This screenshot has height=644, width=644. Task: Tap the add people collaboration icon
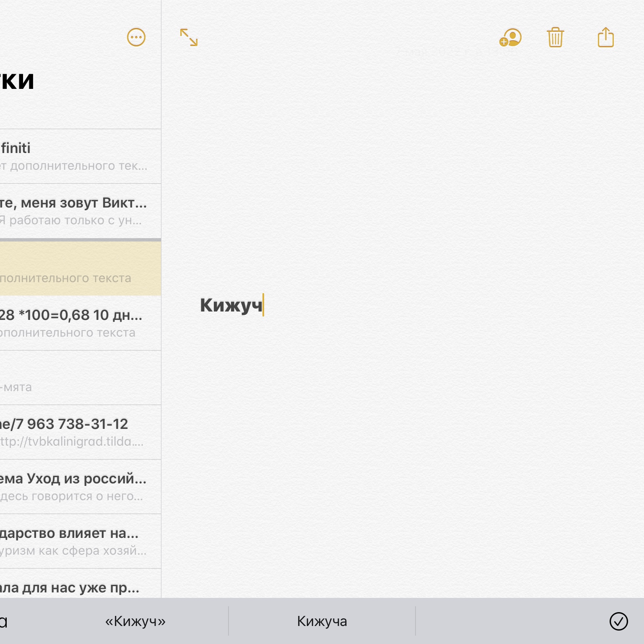click(x=510, y=38)
